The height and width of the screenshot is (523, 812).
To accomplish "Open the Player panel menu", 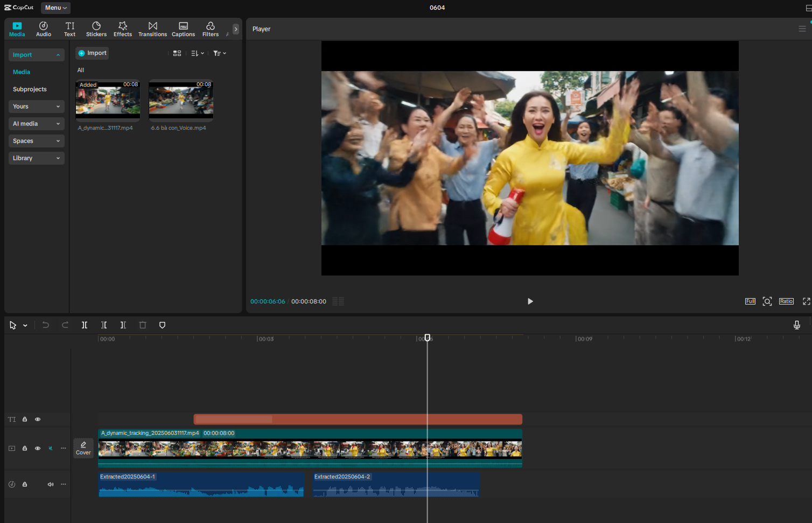I will click(x=802, y=29).
